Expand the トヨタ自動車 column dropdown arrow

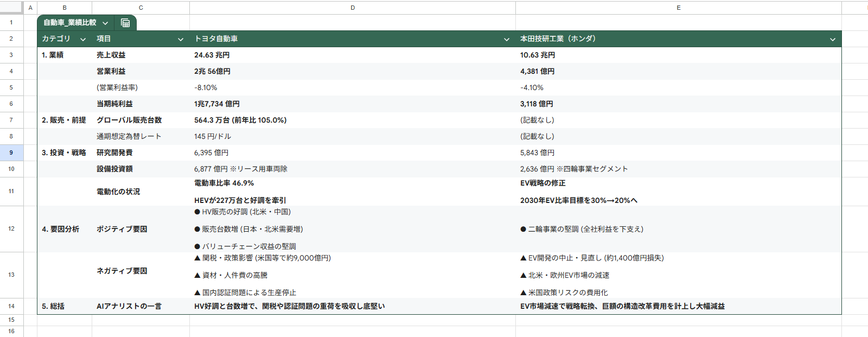click(x=506, y=39)
